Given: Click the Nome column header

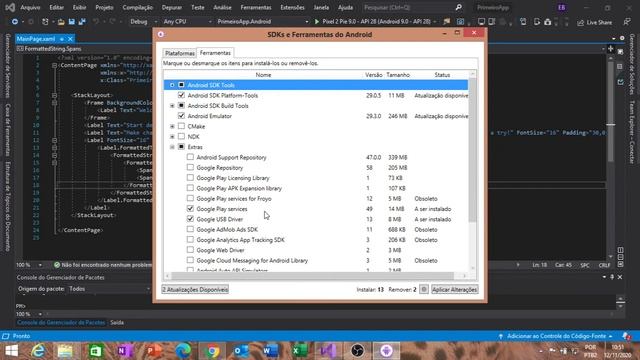Looking at the screenshot, I should coord(263,75).
